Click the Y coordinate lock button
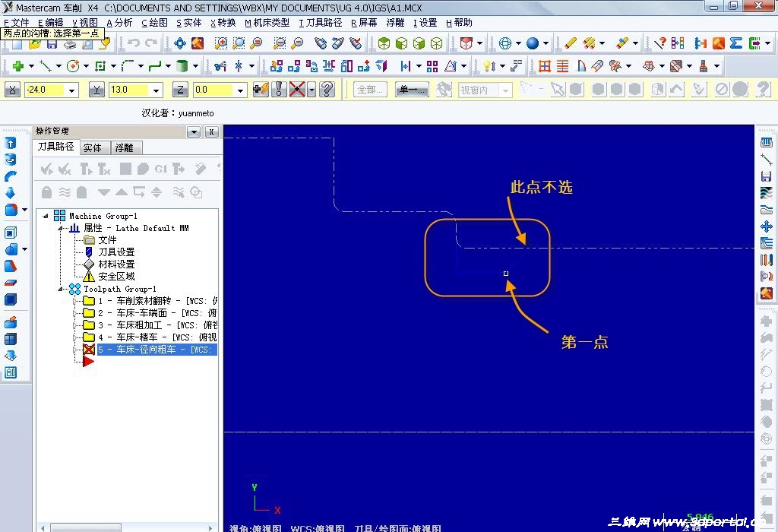Screen dimensions: 778x532 (96, 90)
